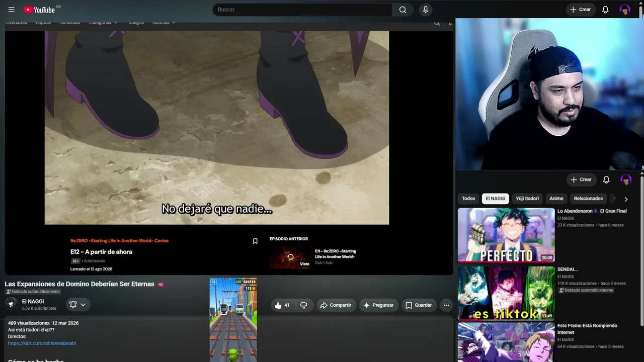The image size is (644, 362).
Task: Show more filter chips with the right arrow
Action: [x=626, y=199]
